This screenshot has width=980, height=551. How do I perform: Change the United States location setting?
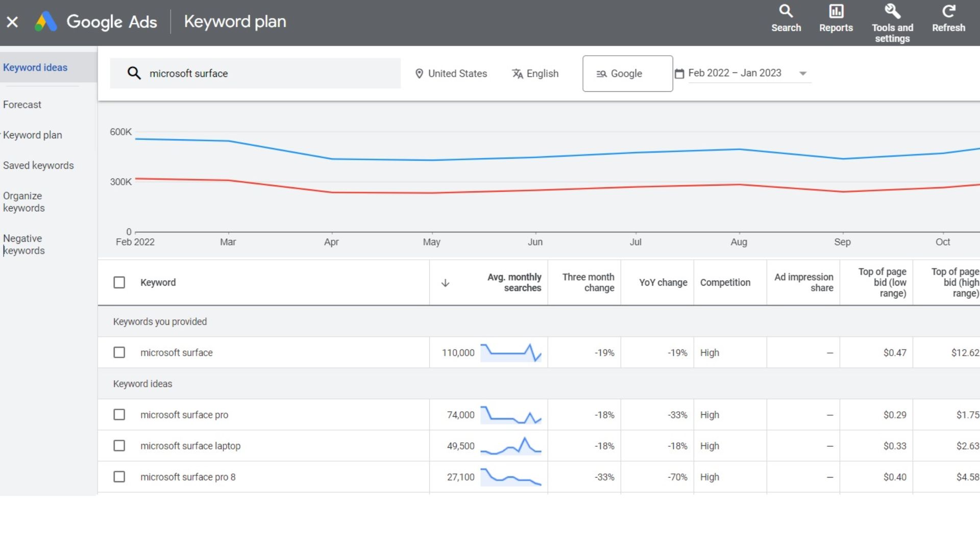coord(451,73)
